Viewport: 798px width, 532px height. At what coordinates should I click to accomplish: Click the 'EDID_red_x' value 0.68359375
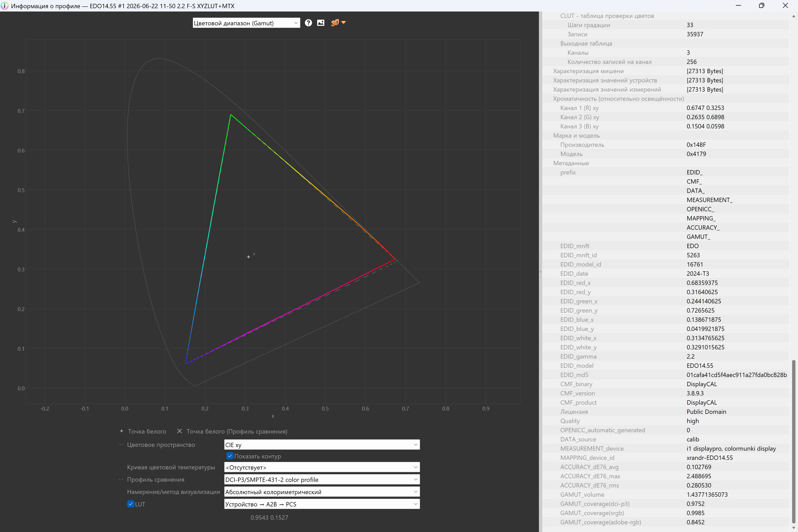pos(702,283)
